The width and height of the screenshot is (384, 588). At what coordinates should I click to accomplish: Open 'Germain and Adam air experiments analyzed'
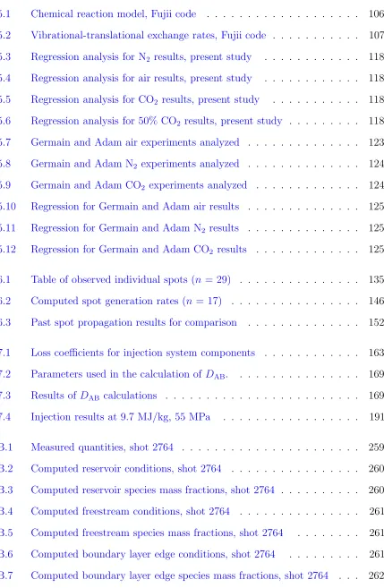(x=135, y=142)
